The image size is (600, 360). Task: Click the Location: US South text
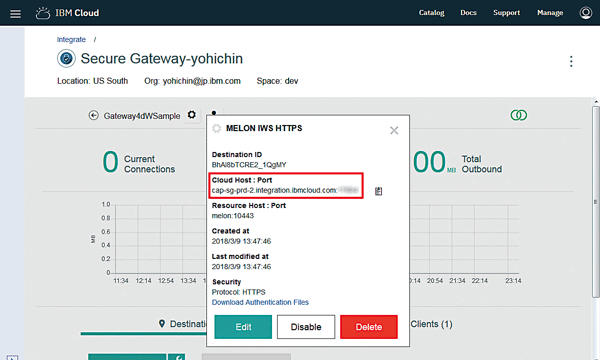93,81
